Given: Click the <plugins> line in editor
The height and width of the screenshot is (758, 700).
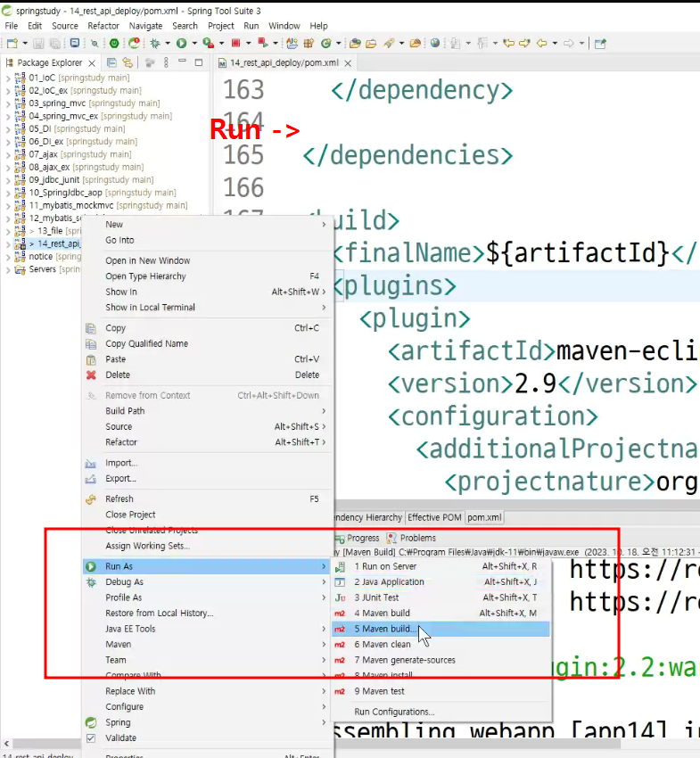Looking at the screenshot, I should pyautogui.click(x=517, y=285).
